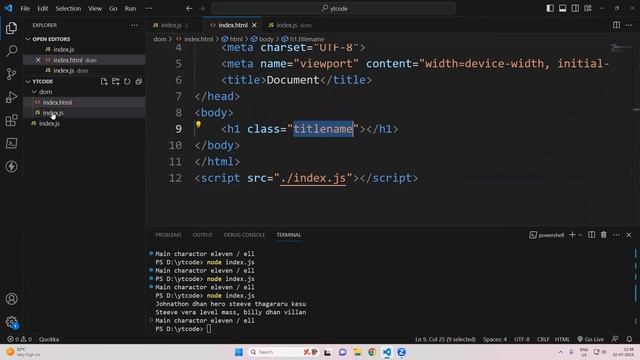Open Explorer views and more actions menu
640x360 pixels.
tap(134, 25)
